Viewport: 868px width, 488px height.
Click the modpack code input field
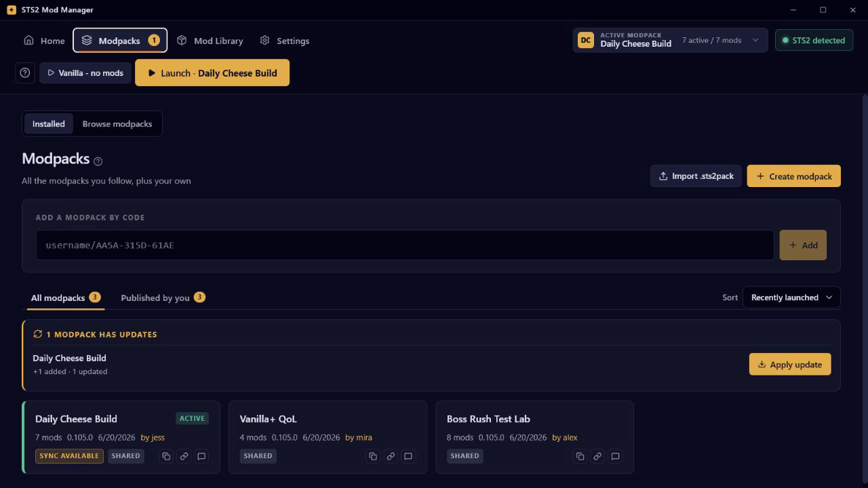(405, 245)
